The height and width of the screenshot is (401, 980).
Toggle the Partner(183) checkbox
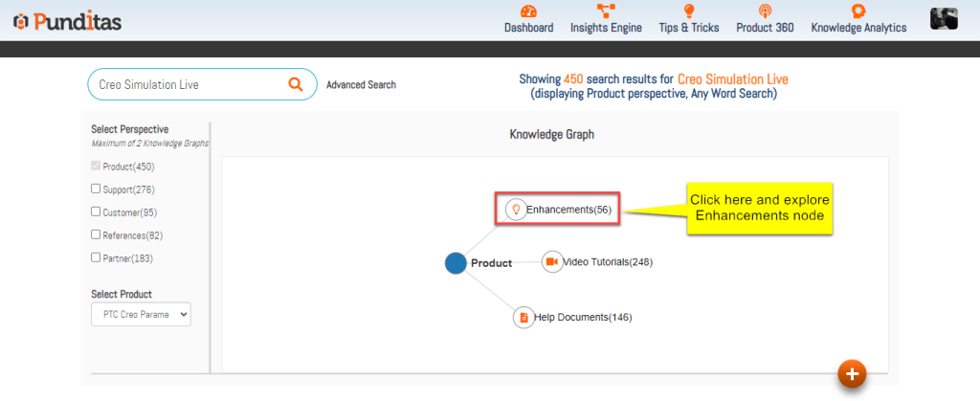coord(96,257)
